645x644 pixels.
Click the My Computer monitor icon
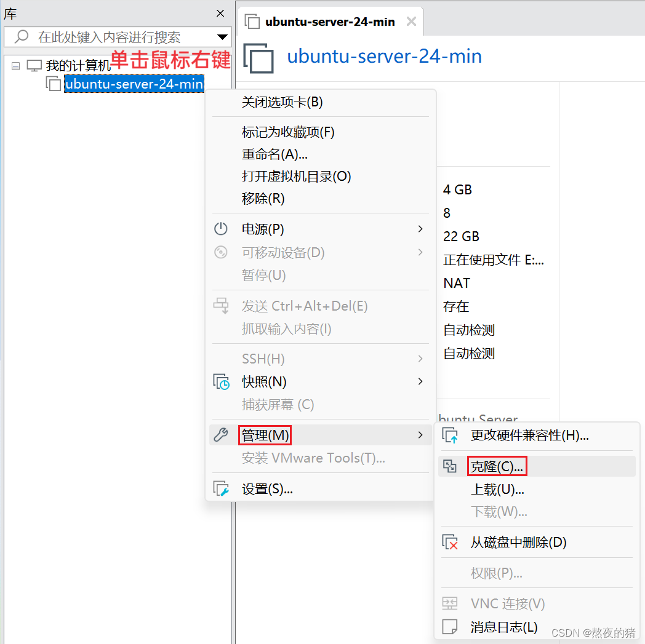(x=34, y=65)
